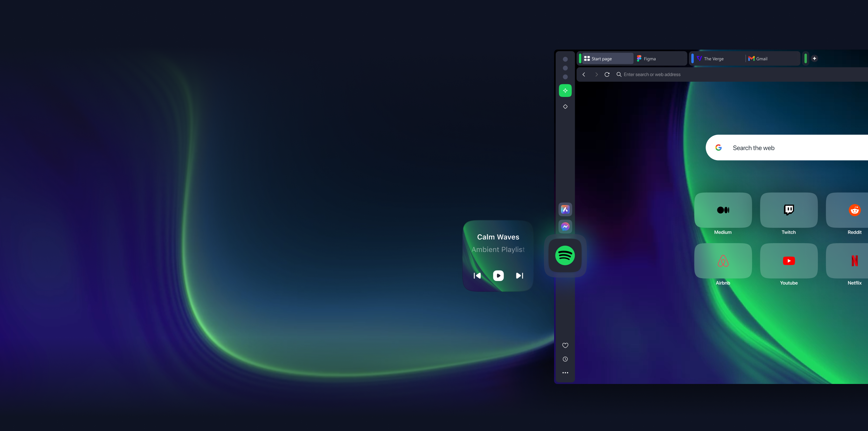Viewport: 868px width, 431px height.
Task: Open the Youtube speed dial tile
Action: click(789, 261)
